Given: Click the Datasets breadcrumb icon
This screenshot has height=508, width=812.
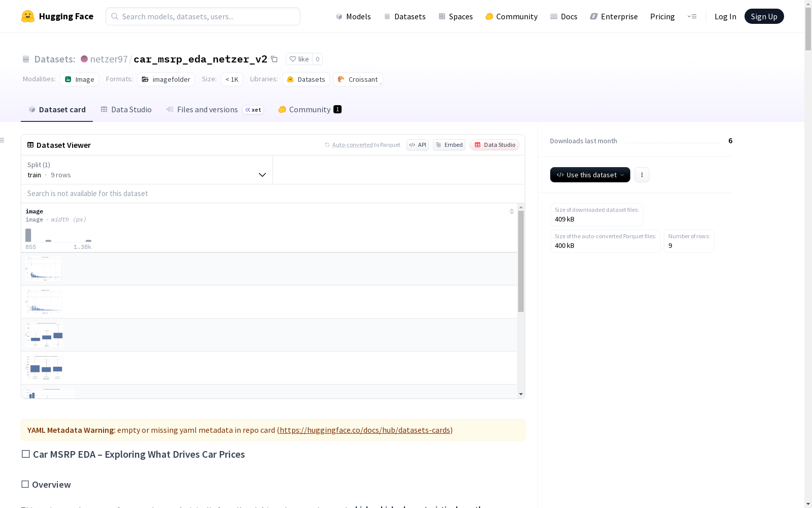Looking at the screenshot, I should coord(26,59).
